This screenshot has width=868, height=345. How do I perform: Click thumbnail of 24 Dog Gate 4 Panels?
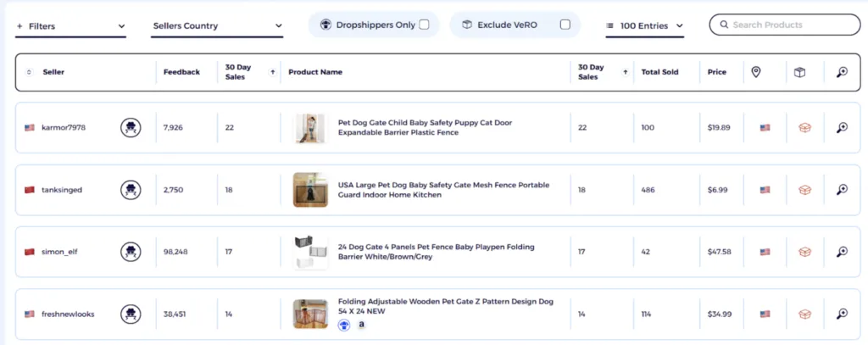pos(310,252)
